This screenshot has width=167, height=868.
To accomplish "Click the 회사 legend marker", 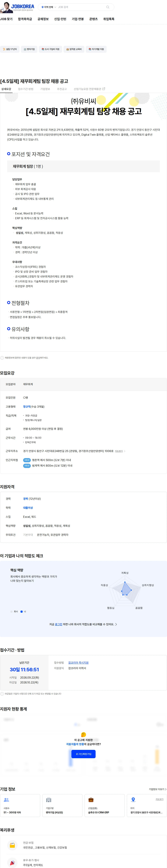I will [x=11, y=612].
